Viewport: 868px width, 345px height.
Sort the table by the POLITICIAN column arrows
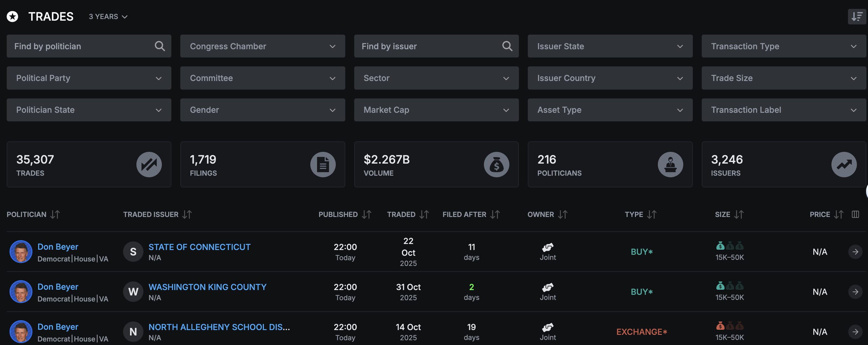55,214
